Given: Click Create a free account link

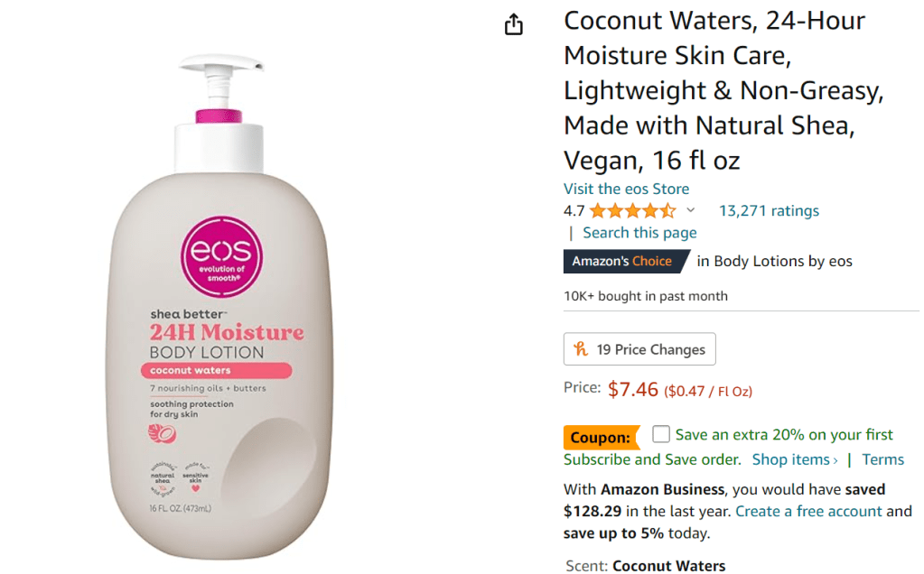Looking at the screenshot, I should click(808, 511).
